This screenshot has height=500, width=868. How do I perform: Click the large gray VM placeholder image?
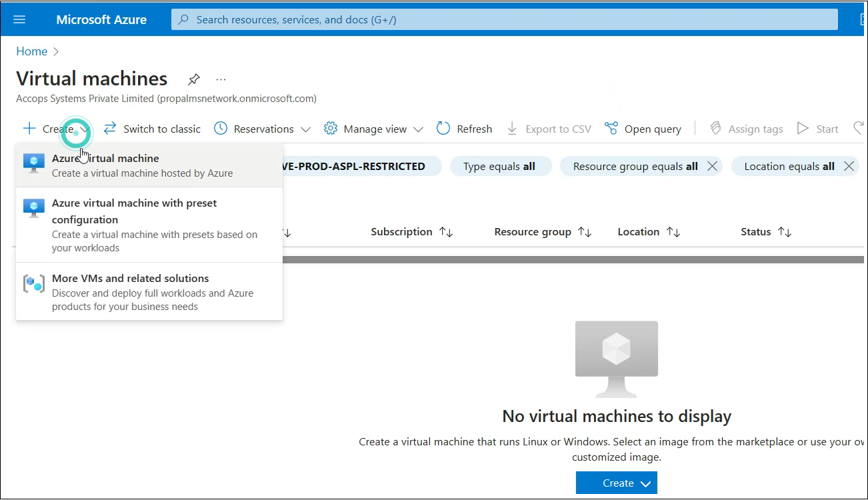(617, 359)
